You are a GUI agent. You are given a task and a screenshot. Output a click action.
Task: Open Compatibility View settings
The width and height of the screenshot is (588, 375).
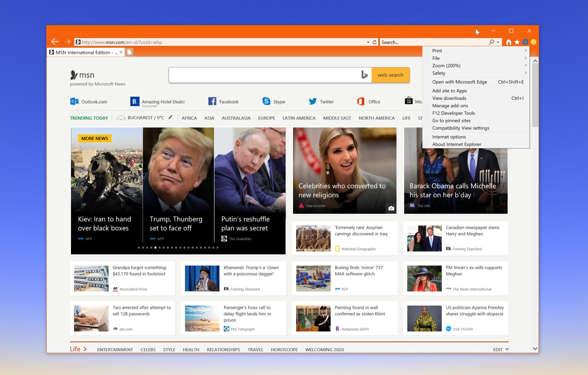(x=476, y=128)
